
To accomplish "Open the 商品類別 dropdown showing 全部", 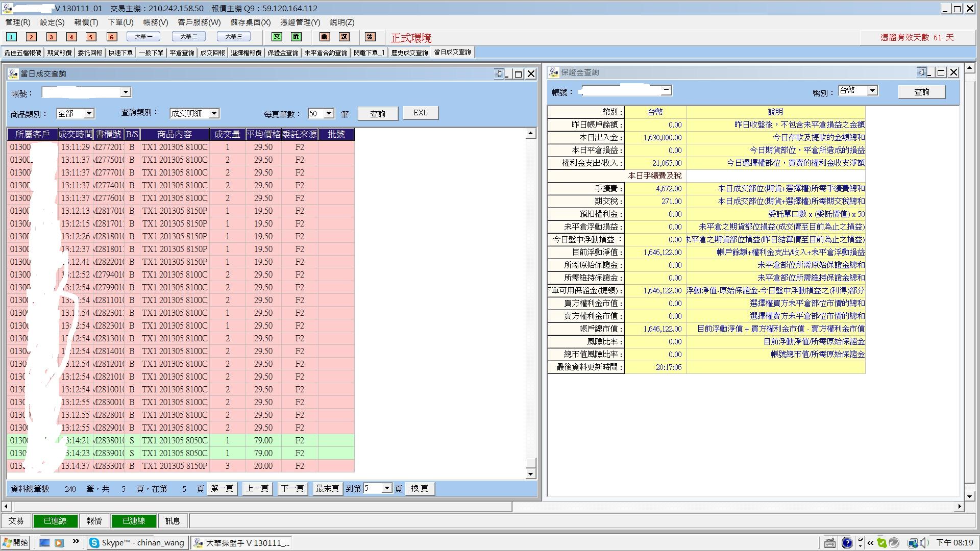I will 89,113.
